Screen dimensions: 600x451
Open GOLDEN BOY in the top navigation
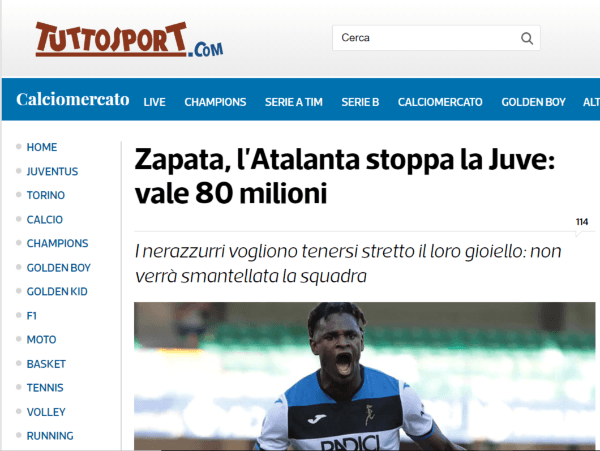[533, 102]
